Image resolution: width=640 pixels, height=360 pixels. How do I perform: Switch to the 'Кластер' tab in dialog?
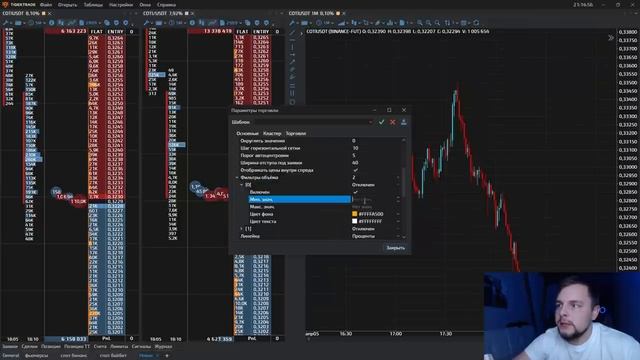(272, 133)
